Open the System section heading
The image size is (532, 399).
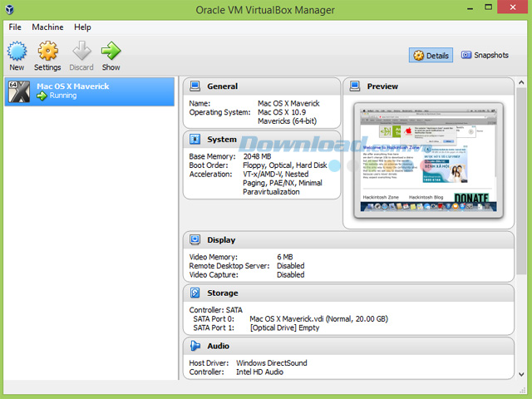click(222, 139)
